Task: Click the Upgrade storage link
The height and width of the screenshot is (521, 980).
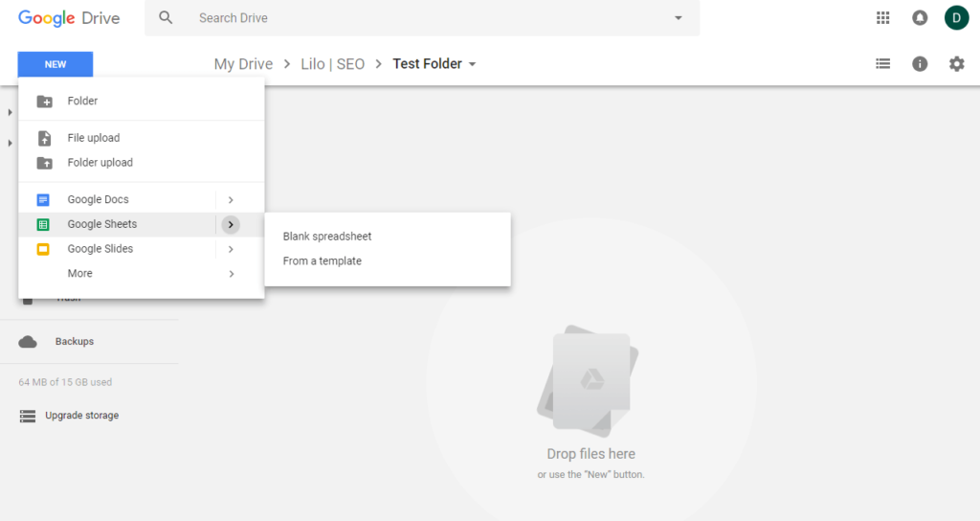Action: point(82,416)
